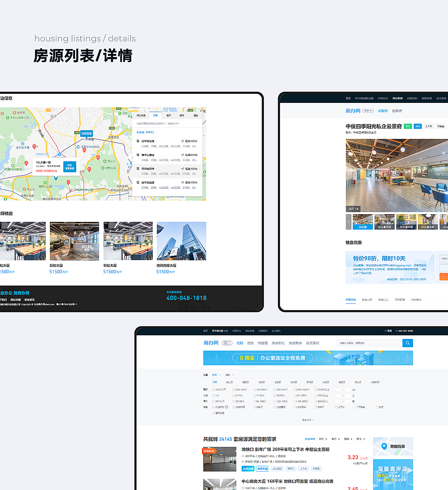Check the 50元以下 unit price checkbox
448x490 pixels.
[x=213, y=401]
